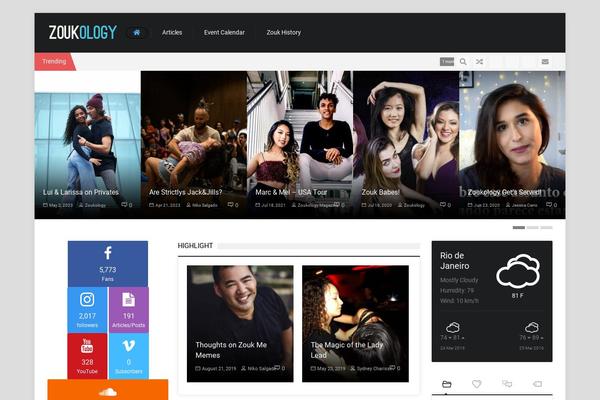This screenshot has width=600, height=400.
Task: Click the 191 Articles/Posts tile
Action: point(129,310)
